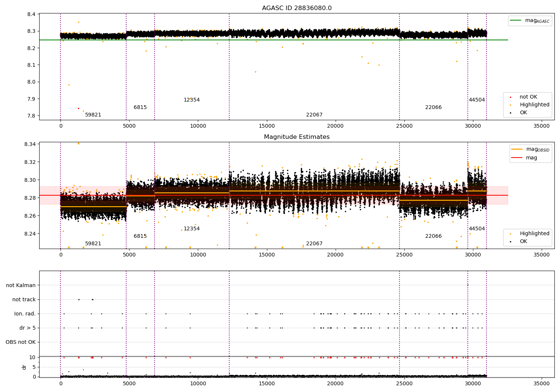Click the 'AGASC ID 28836080.0' plot title
This screenshot has width=560, height=392.
[x=296, y=8]
